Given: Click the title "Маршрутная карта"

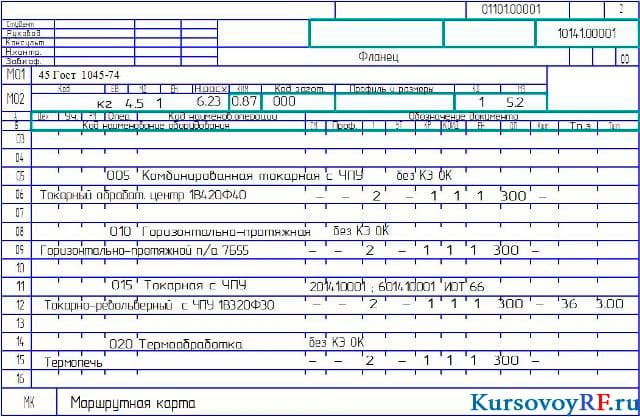Looking at the screenshot, I should point(133,403).
